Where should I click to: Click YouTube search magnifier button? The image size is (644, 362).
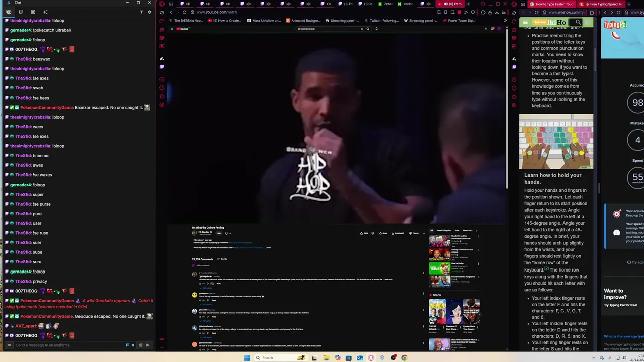368,29
